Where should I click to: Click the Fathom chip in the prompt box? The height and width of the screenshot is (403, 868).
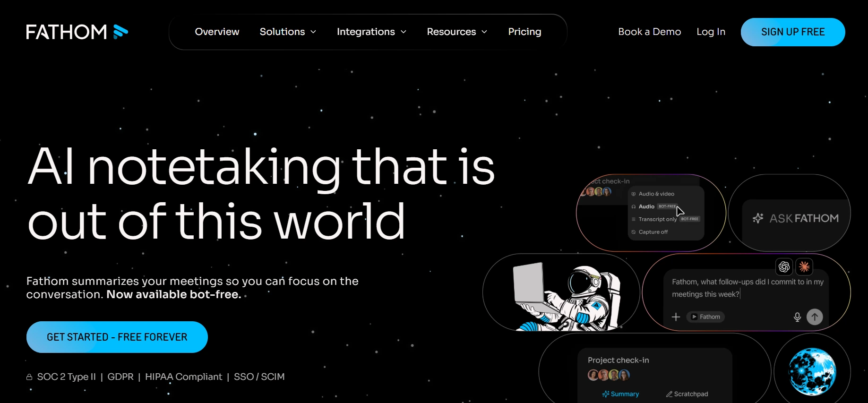pos(705,317)
